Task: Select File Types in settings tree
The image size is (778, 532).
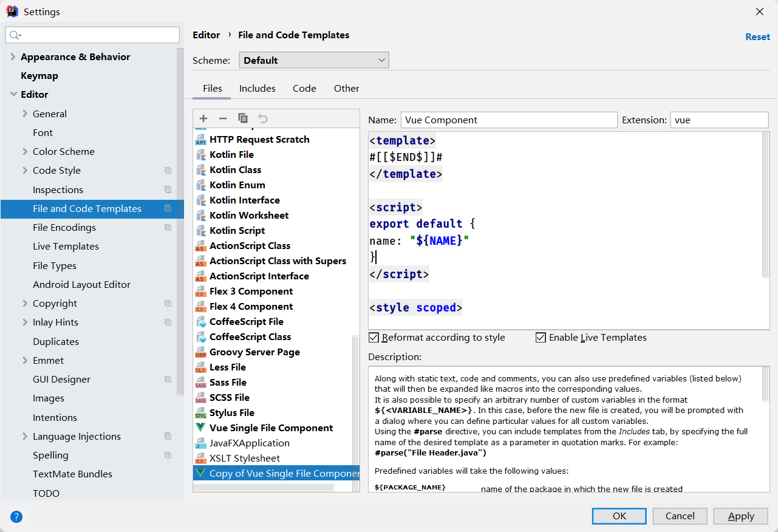Action: coord(55,266)
